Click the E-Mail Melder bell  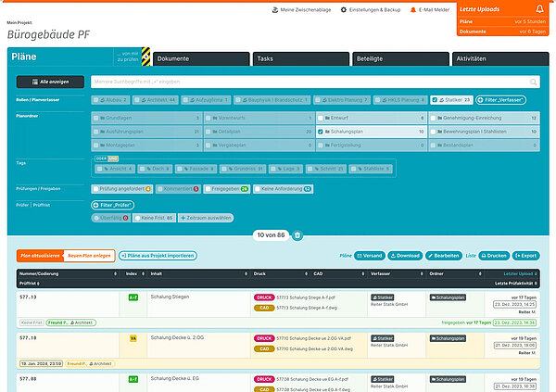431,9
